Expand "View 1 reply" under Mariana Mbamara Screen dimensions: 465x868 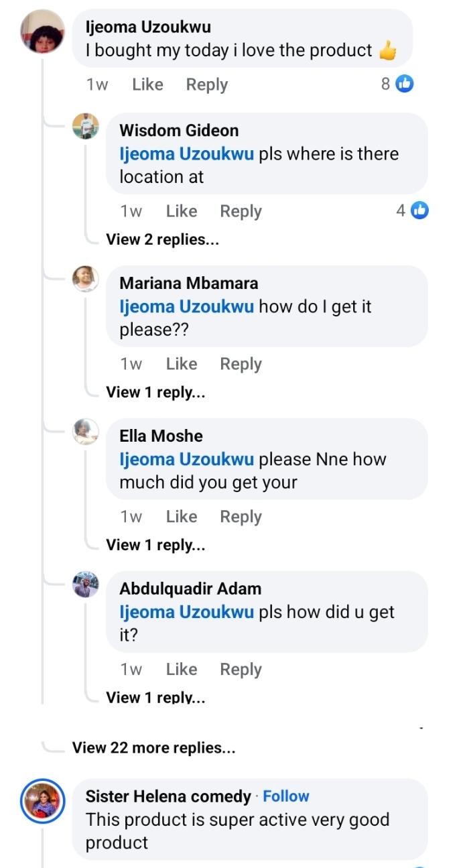155,392
